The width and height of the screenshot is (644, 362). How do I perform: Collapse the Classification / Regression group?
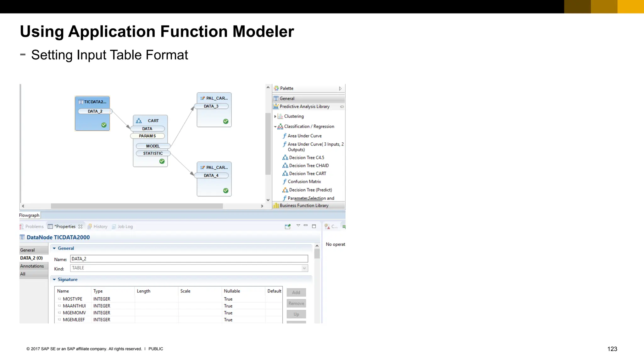coord(275,127)
